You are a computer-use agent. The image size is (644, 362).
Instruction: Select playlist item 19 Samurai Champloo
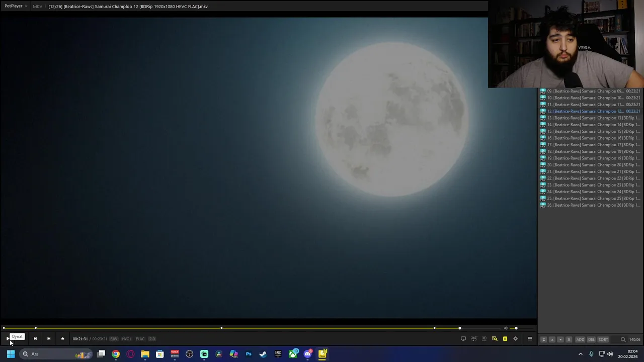(590, 158)
